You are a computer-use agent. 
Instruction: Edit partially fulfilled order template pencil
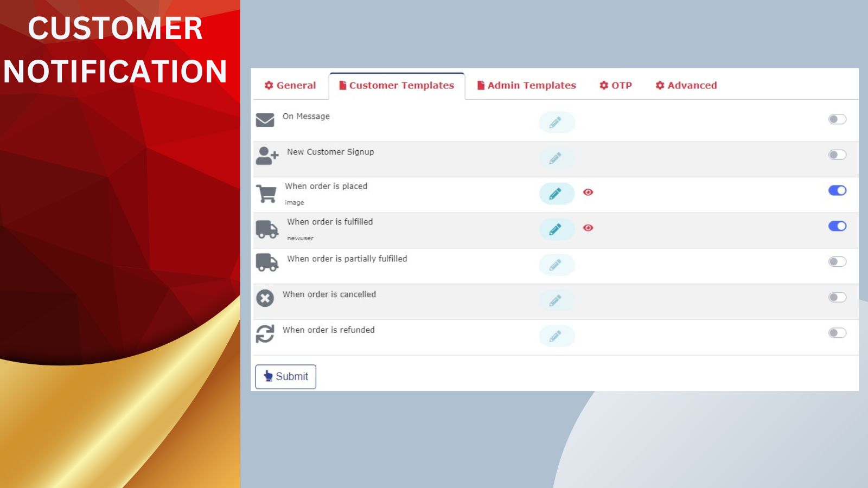tap(557, 265)
